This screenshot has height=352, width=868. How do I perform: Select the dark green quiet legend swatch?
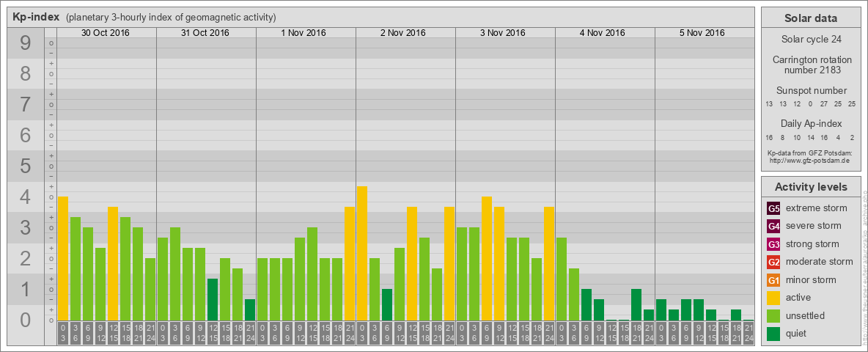pos(773,333)
